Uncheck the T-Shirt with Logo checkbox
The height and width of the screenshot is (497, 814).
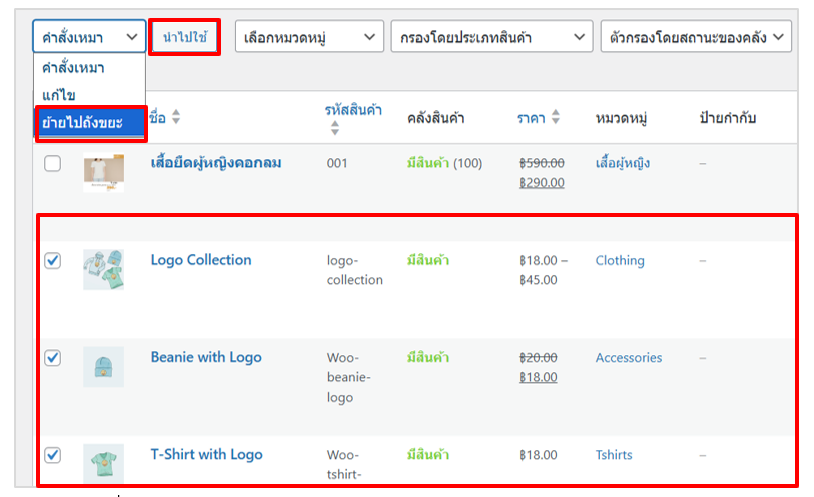point(53,455)
